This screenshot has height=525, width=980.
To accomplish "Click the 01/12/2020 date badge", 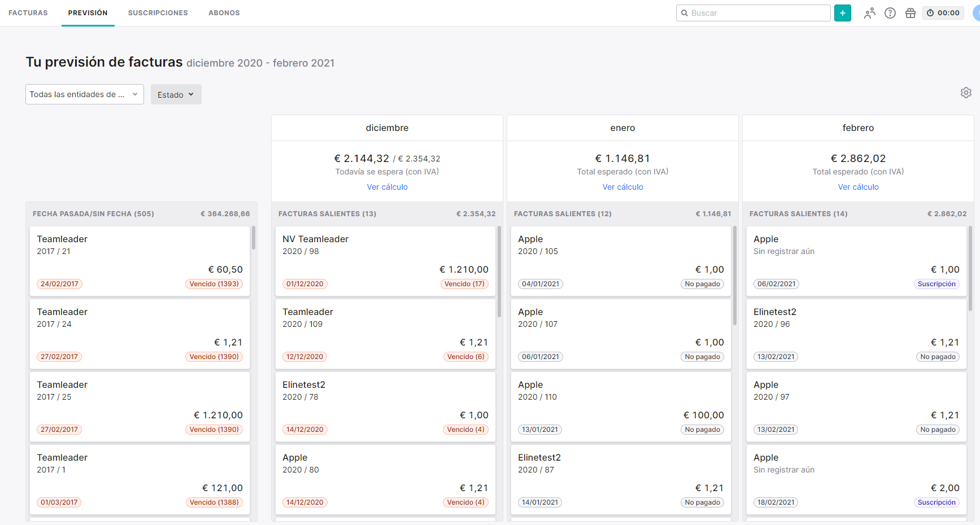I will [x=305, y=284].
